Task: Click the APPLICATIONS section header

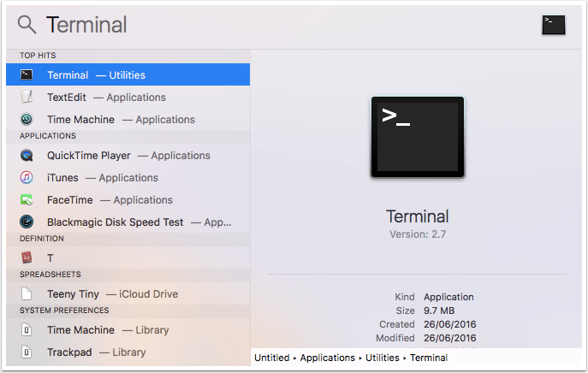Action: (48, 136)
